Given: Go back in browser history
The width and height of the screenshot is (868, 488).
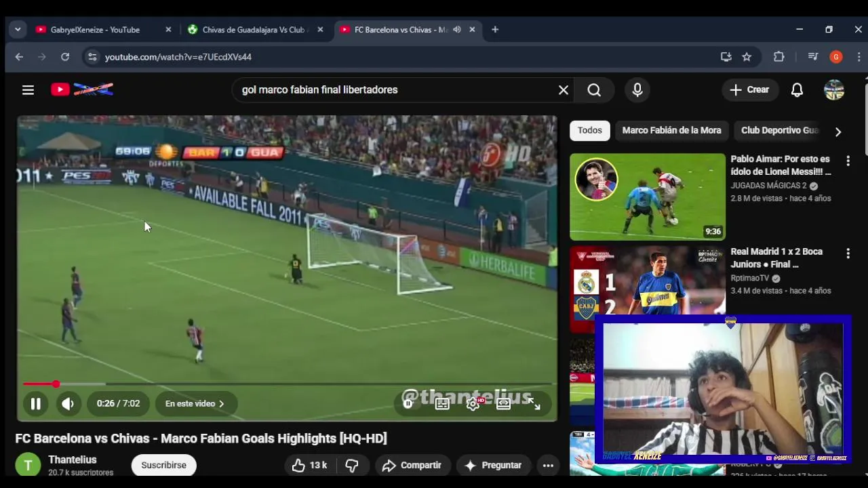Looking at the screenshot, I should (x=19, y=57).
